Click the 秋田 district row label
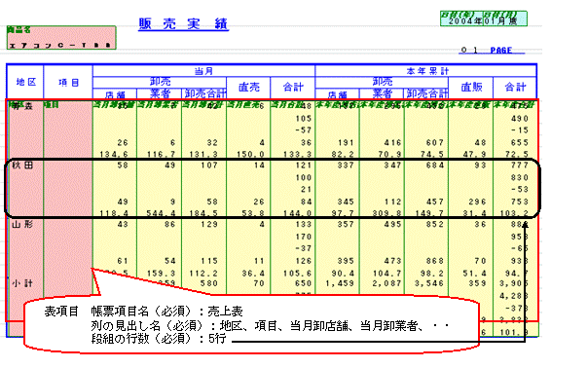This screenshot has width=588, height=368. pos(22,166)
